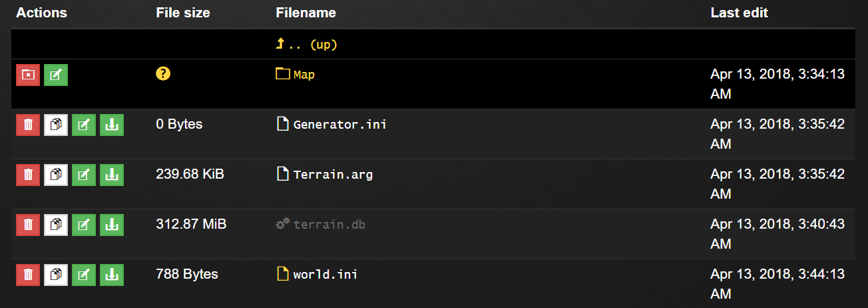The width and height of the screenshot is (868, 308).
Task: Sort by the File size column header
Action: pyautogui.click(x=183, y=13)
